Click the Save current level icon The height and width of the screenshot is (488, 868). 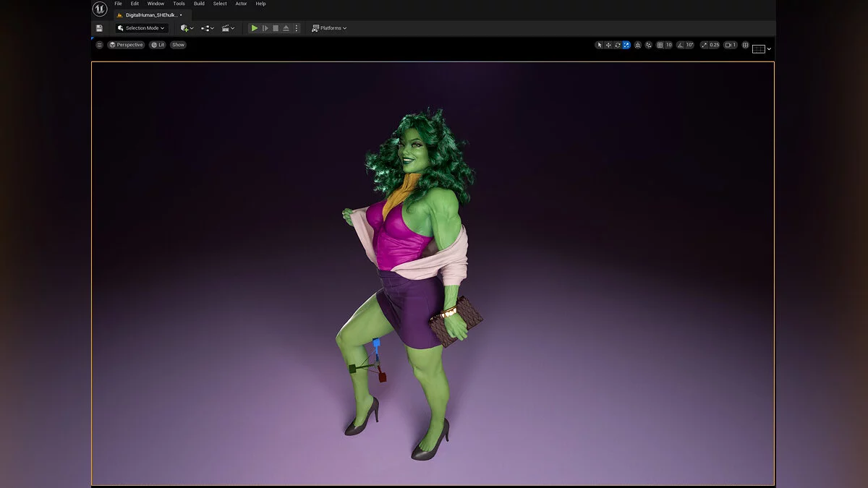(99, 28)
